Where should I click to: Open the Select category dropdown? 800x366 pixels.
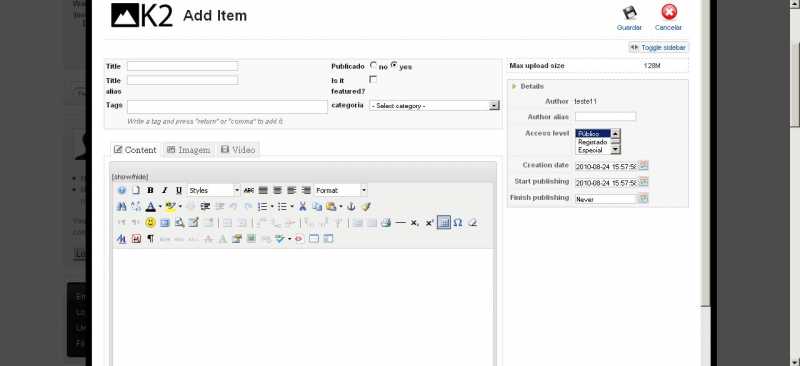434,106
